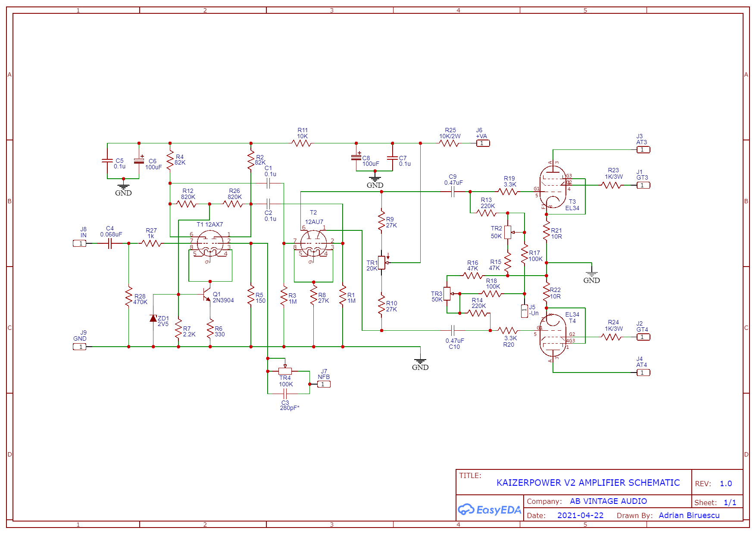Select the R19 3.3K resistor symbol
The width and height of the screenshot is (756, 534).
[508, 192]
